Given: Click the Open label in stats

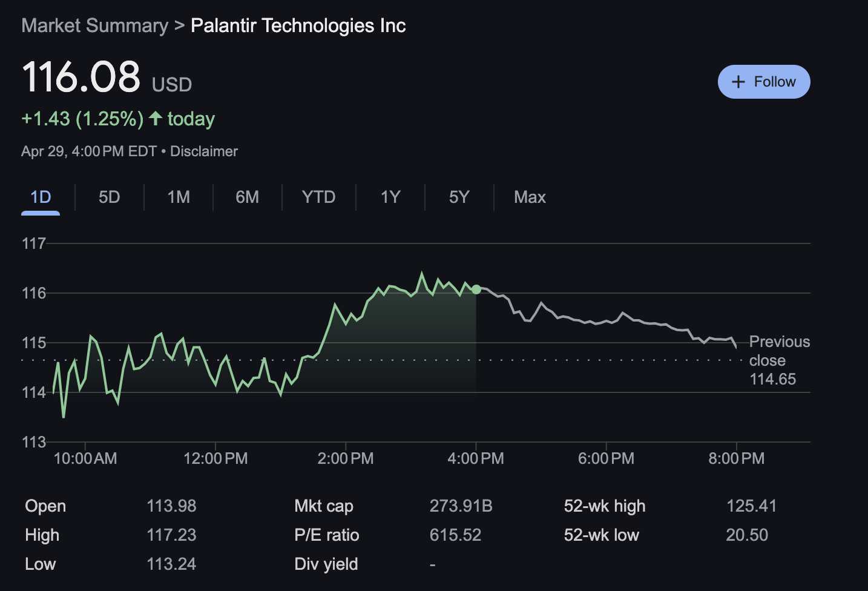Looking at the screenshot, I should pyautogui.click(x=45, y=506).
